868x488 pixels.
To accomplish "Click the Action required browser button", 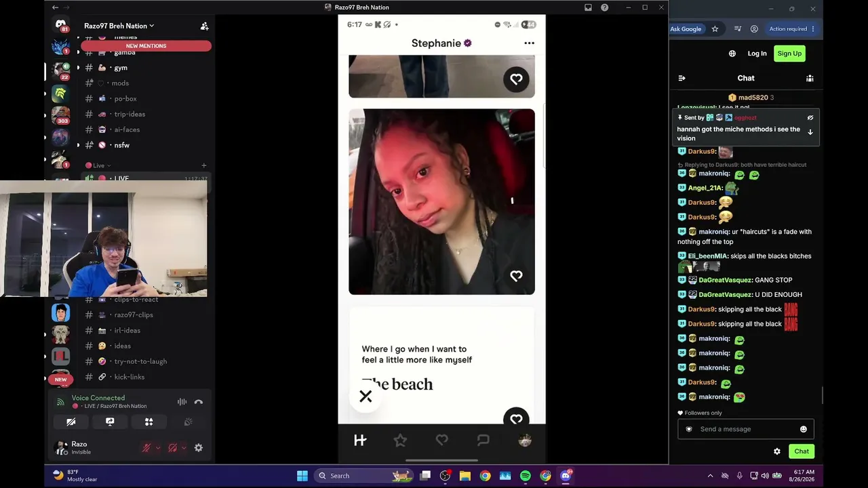I will click(792, 29).
